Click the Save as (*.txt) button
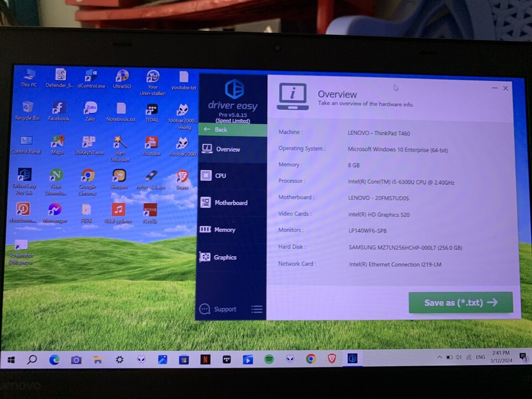Image resolution: width=532 pixels, height=399 pixels. click(x=461, y=303)
